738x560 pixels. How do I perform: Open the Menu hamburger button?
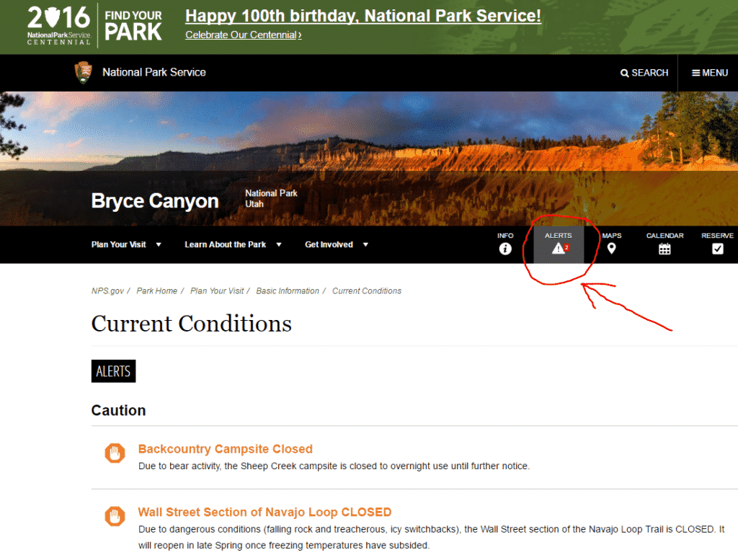[710, 73]
